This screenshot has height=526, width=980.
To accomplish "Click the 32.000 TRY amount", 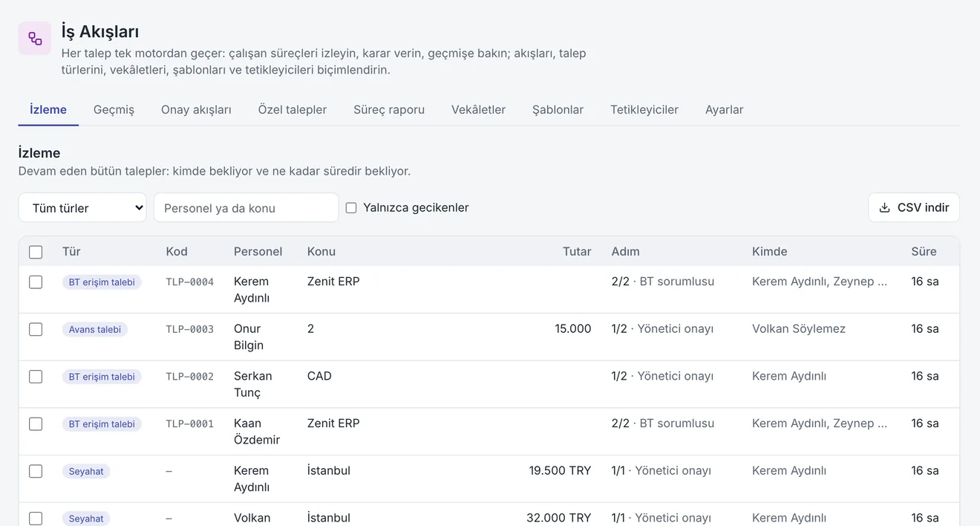I will (559, 518).
